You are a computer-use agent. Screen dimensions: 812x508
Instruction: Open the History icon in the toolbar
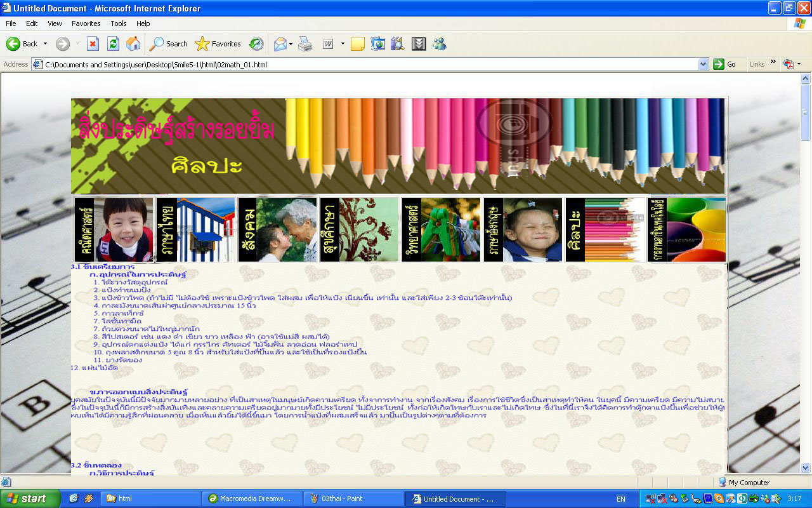coord(256,44)
